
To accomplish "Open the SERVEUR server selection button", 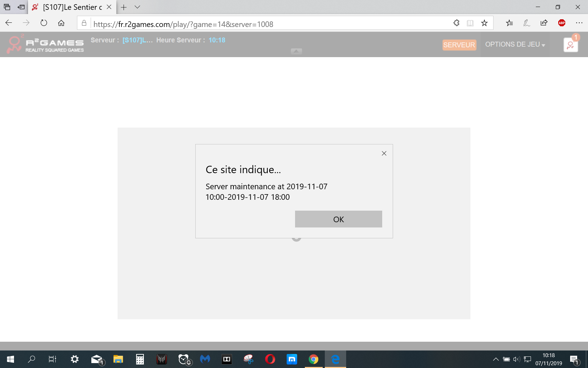I will [x=459, y=45].
